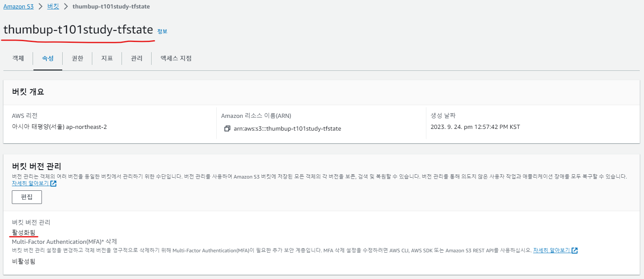Screen dimensions: 644x279
Task: Click bucket title thumbup-t101study-tfstate heading
Action: (78, 30)
